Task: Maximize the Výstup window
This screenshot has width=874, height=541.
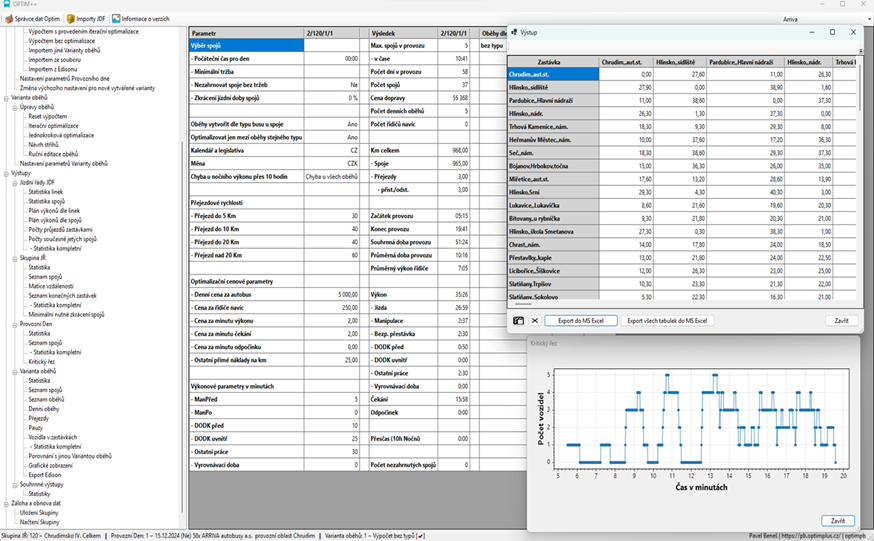Action: pyautogui.click(x=832, y=32)
